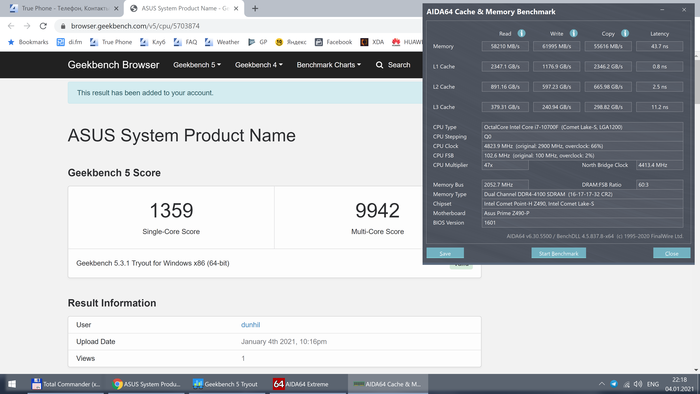Click the Memory Read value 58210 MB/s
Screen dimensions: 700x394
click(505, 46)
